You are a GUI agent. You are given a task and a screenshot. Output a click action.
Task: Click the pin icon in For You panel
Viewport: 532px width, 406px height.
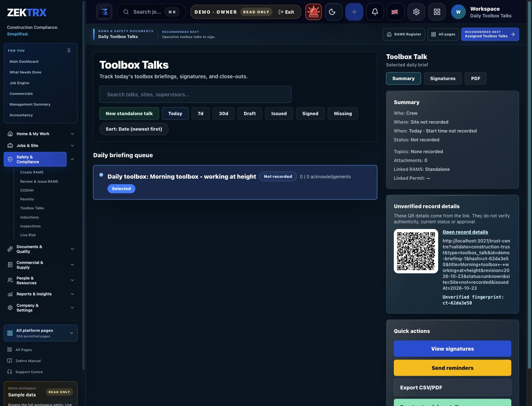click(69, 51)
